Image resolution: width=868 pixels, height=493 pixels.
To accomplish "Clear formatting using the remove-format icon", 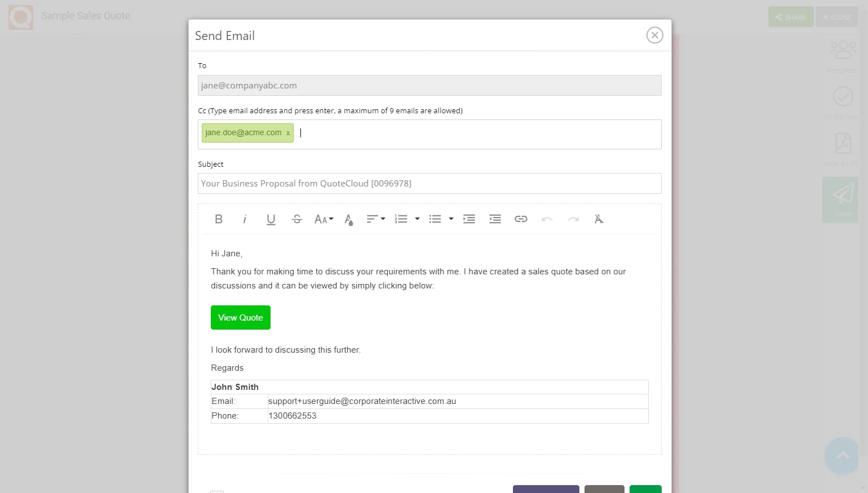I will 599,219.
